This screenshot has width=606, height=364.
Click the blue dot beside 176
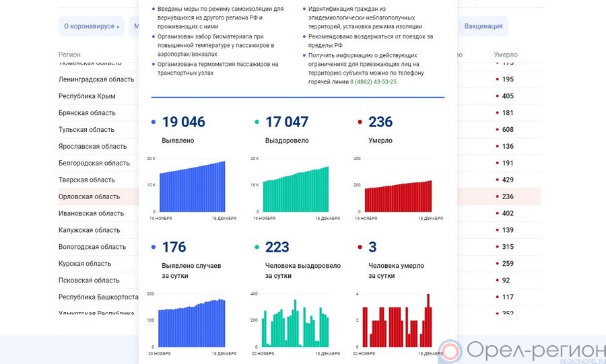(154, 248)
